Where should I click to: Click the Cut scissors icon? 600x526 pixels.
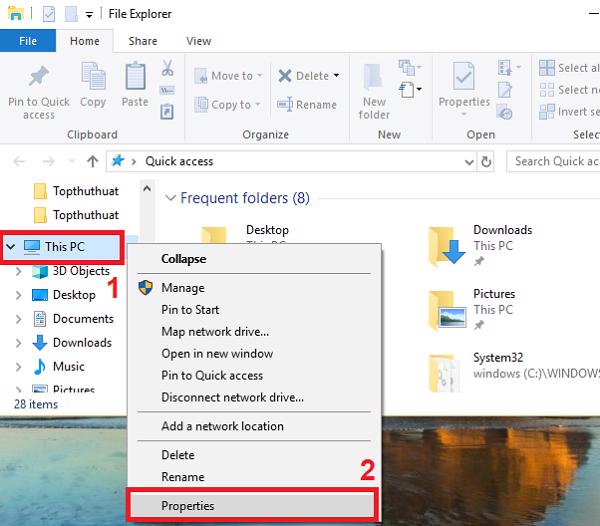click(x=167, y=67)
